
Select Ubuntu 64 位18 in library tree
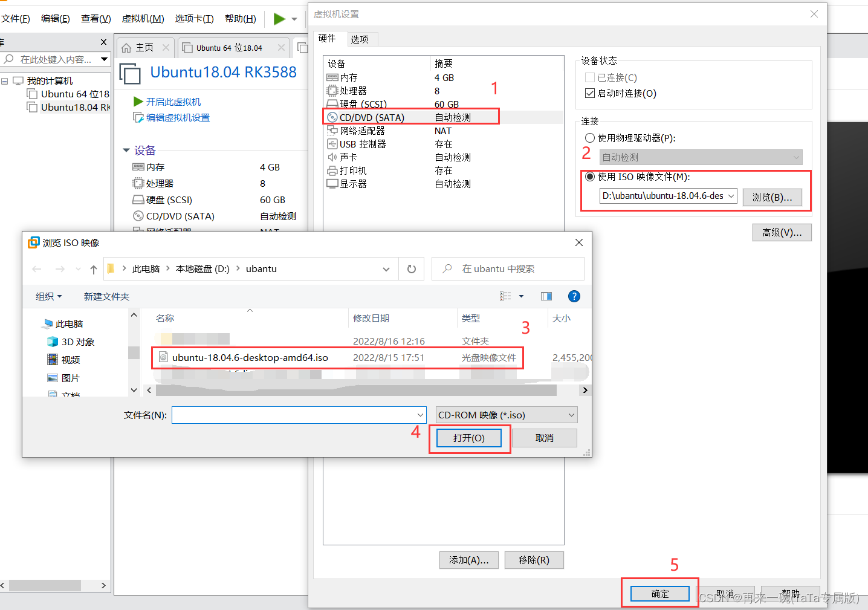[x=75, y=94]
